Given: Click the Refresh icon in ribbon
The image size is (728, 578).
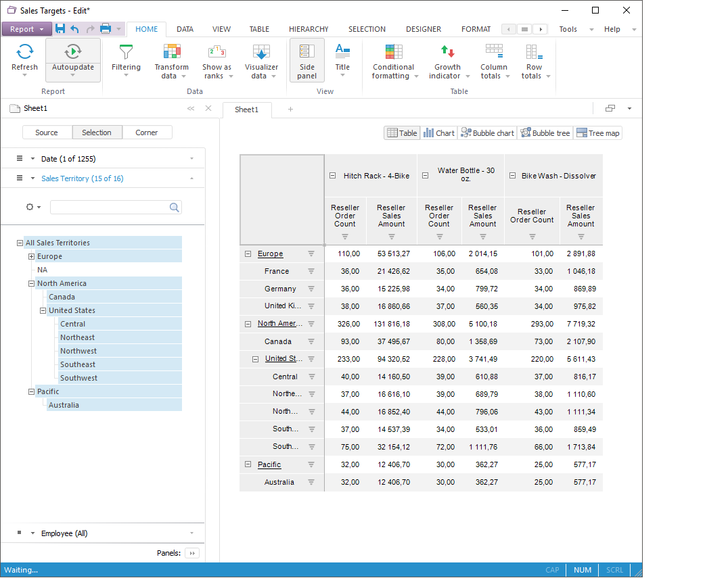Looking at the screenshot, I should click(24, 52).
